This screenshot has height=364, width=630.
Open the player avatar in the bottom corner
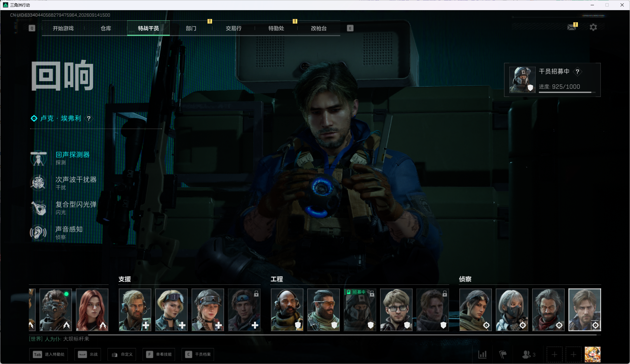click(x=593, y=354)
